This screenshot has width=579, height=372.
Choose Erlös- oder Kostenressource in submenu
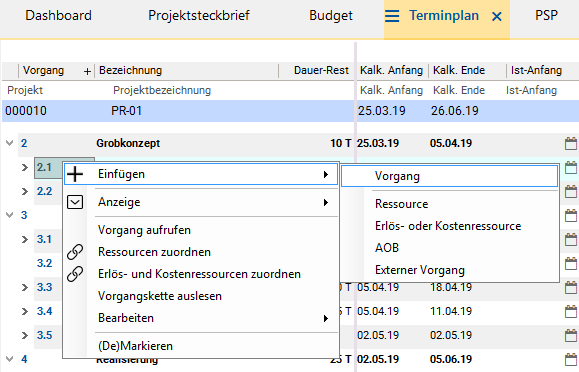coord(449,226)
